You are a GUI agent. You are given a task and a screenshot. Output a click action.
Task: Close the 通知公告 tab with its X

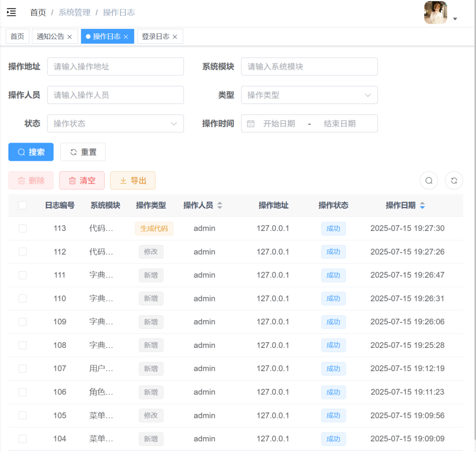[70, 37]
